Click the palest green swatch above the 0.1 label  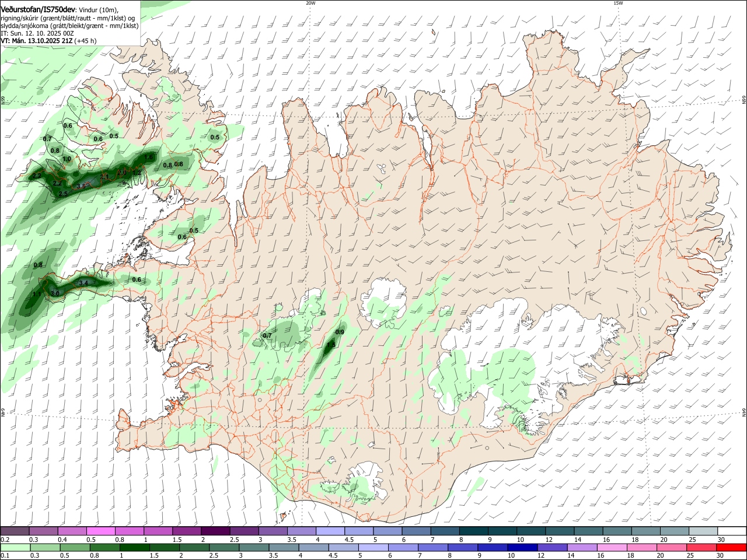[x=14, y=547]
